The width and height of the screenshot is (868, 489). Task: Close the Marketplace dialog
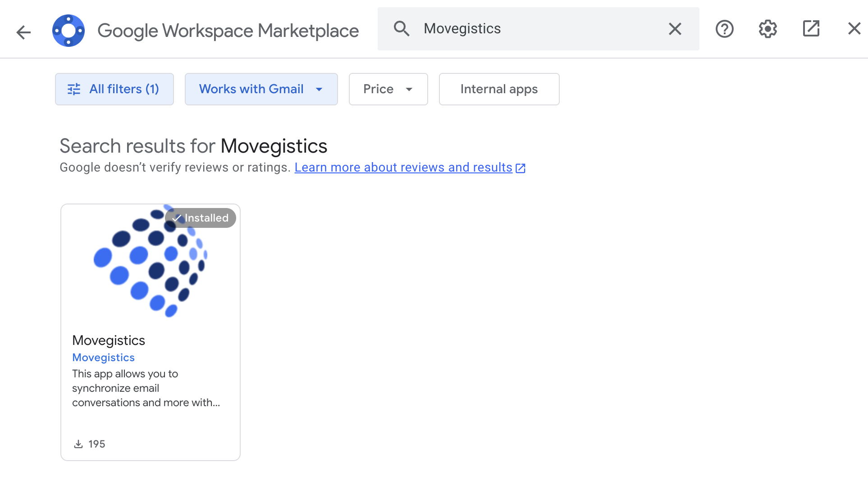(854, 29)
